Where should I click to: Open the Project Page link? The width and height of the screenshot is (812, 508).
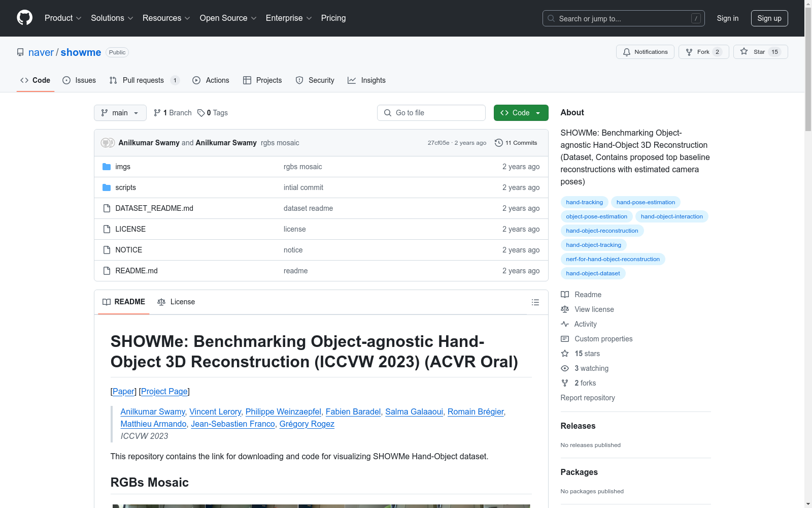coord(164,391)
